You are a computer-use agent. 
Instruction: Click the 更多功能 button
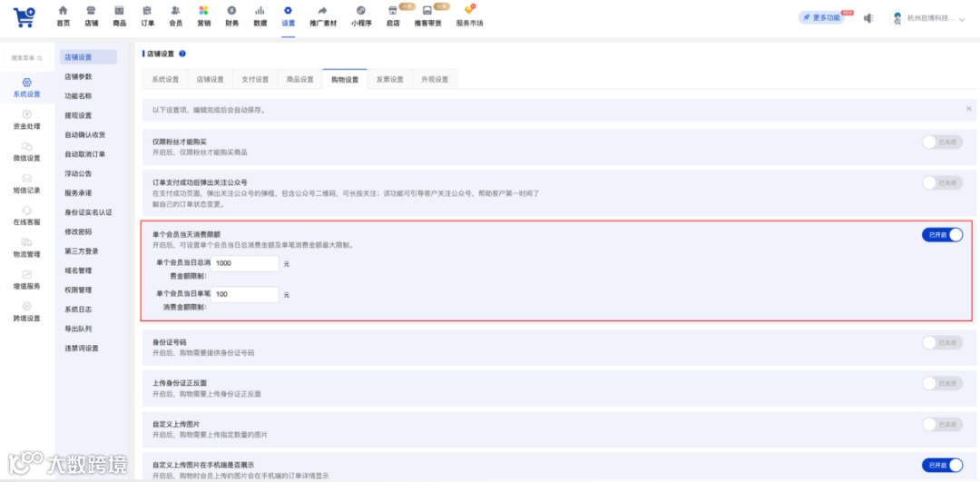point(821,18)
